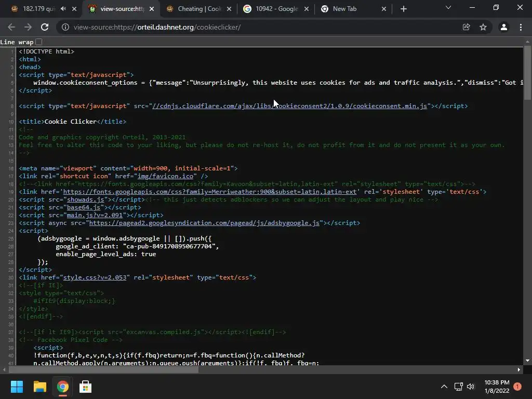Click the google_ad_client line text
532x399 pixels.
[x=137, y=246]
